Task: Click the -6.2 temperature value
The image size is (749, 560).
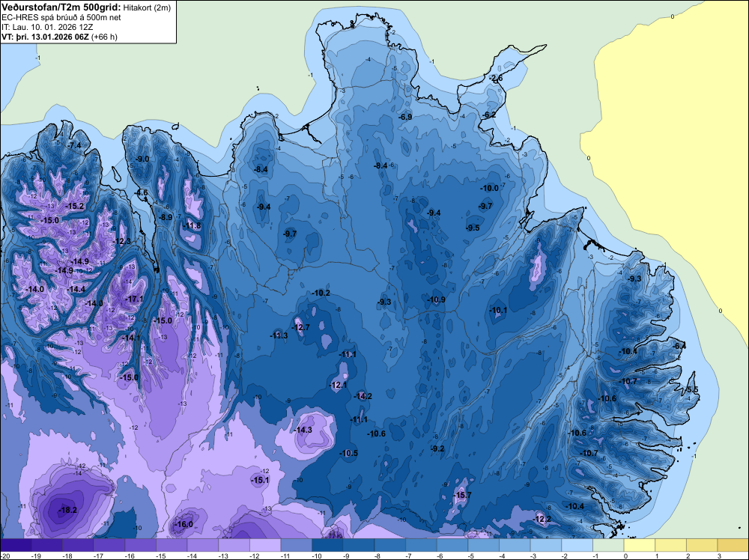Action: [x=488, y=115]
